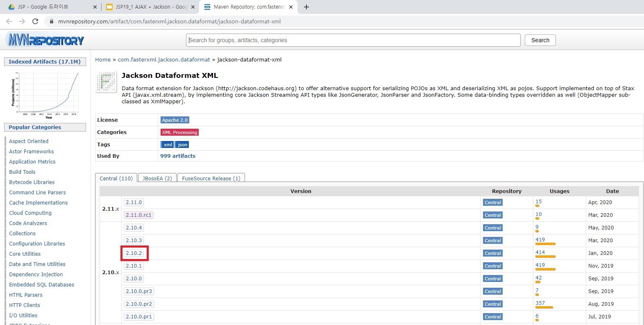Viewport: 644px width, 325px height.
Task: Reload the page with refresh icon
Action: coord(35,21)
